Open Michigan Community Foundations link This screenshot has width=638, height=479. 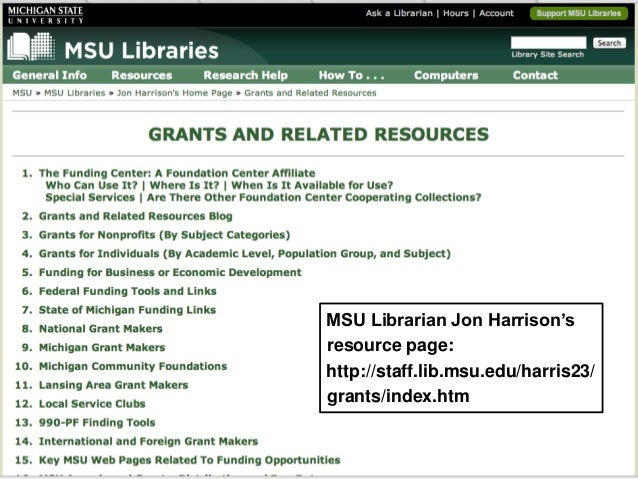tap(133, 366)
